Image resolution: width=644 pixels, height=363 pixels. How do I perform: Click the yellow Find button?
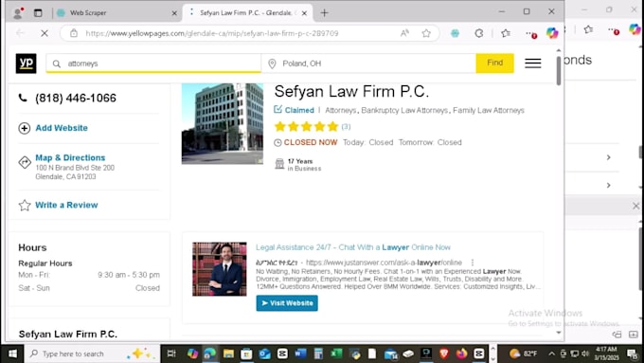(495, 63)
